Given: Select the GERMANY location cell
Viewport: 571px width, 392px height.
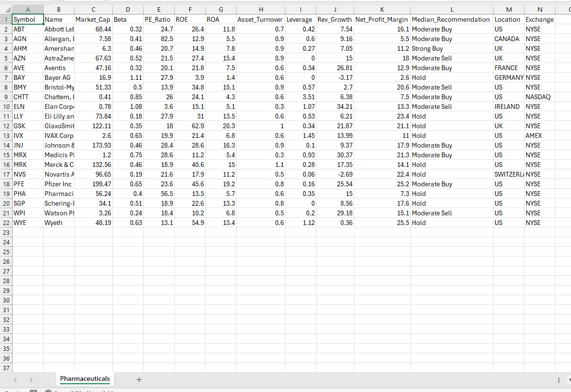Looking at the screenshot, I should pos(509,77).
